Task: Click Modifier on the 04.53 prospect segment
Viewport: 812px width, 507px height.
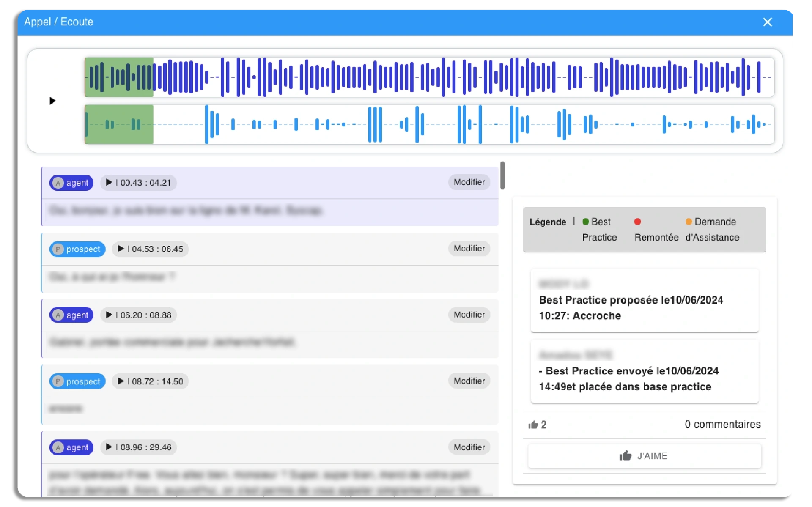Action: pyautogui.click(x=469, y=248)
